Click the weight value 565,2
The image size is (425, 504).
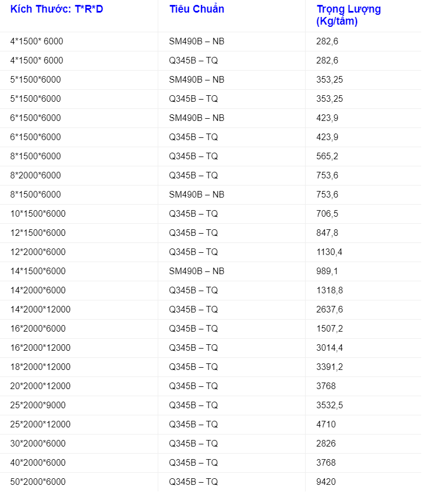[x=327, y=157]
